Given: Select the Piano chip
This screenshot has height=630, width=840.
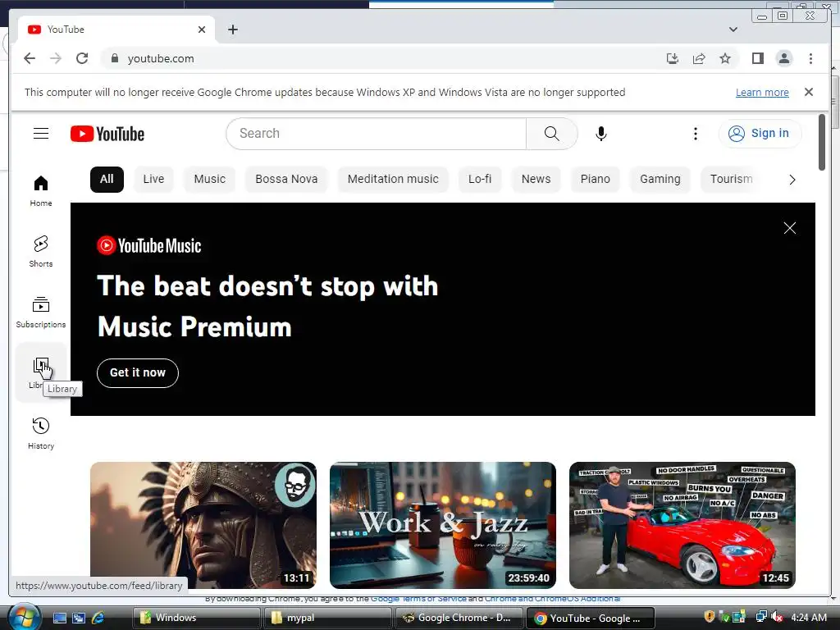Looking at the screenshot, I should pyautogui.click(x=596, y=179).
